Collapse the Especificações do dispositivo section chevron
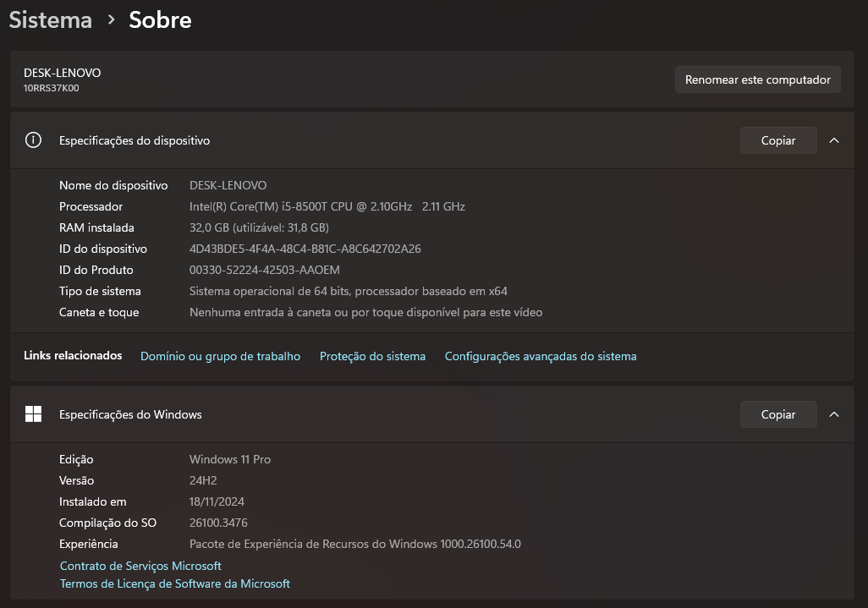868x608 pixels. (x=834, y=140)
